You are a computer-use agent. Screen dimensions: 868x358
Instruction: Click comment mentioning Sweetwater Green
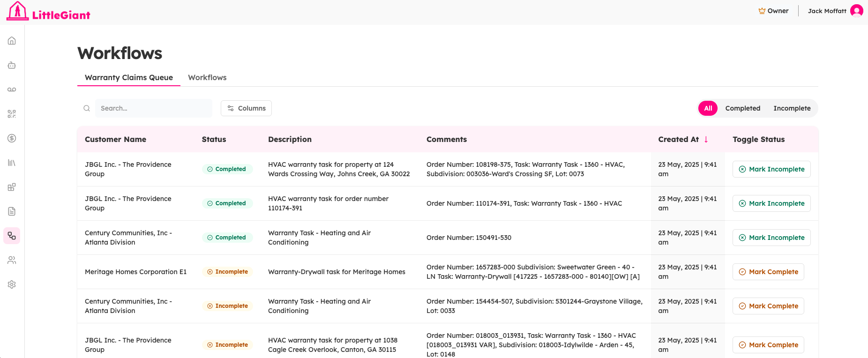click(x=533, y=272)
